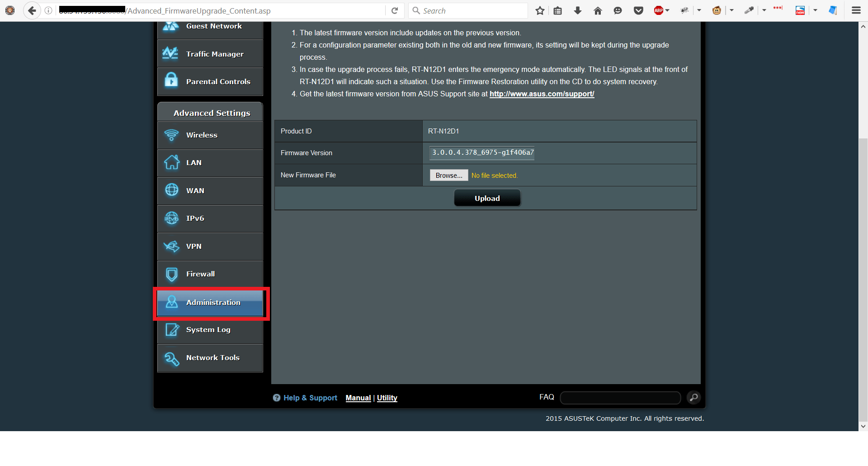This screenshot has height=466, width=868.
Task: Open the ASUS support site link
Action: pyautogui.click(x=542, y=94)
